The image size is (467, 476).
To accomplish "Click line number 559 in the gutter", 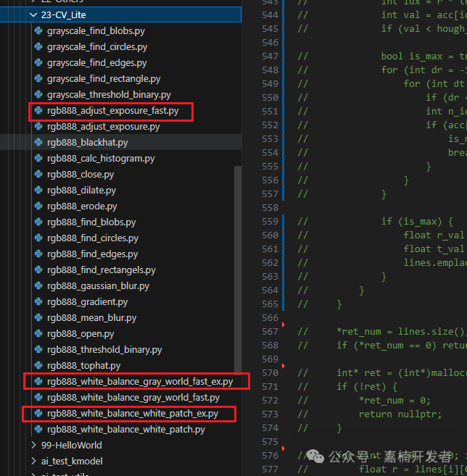I will click(269, 221).
